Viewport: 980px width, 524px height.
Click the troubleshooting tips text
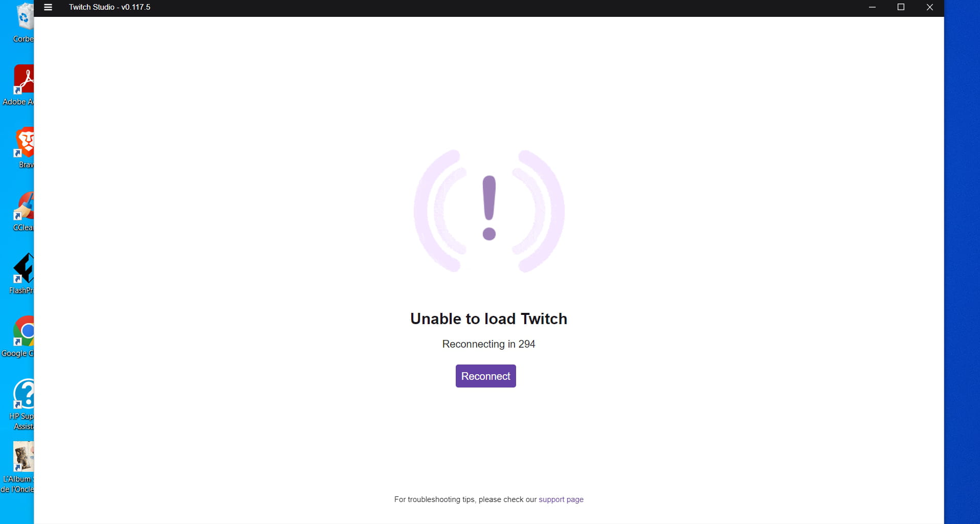pos(465,499)
